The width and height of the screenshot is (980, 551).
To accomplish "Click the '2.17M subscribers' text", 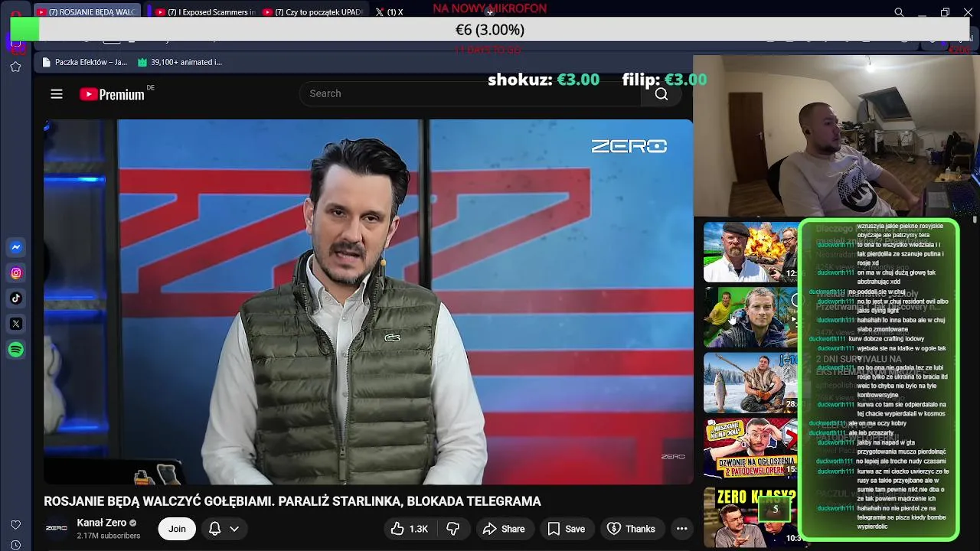I will click(x=109, y=536).
